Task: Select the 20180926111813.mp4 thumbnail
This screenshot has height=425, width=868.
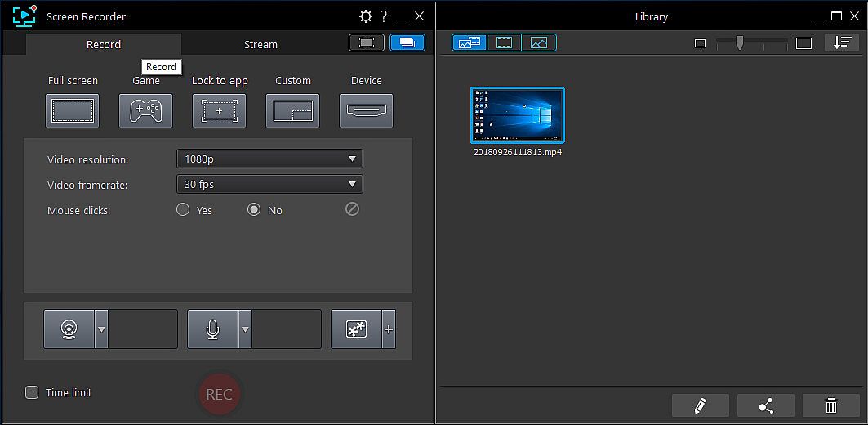Action: (x=518, y=115)
